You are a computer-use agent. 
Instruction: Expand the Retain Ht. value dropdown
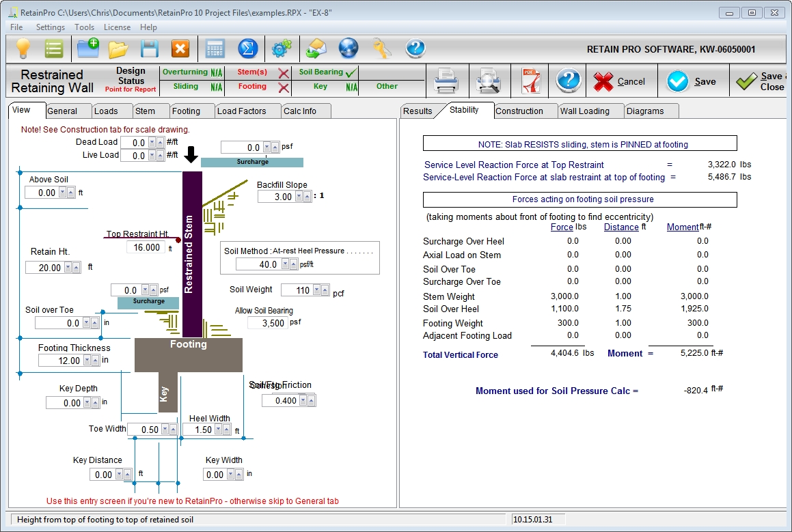tap(68, 268)
